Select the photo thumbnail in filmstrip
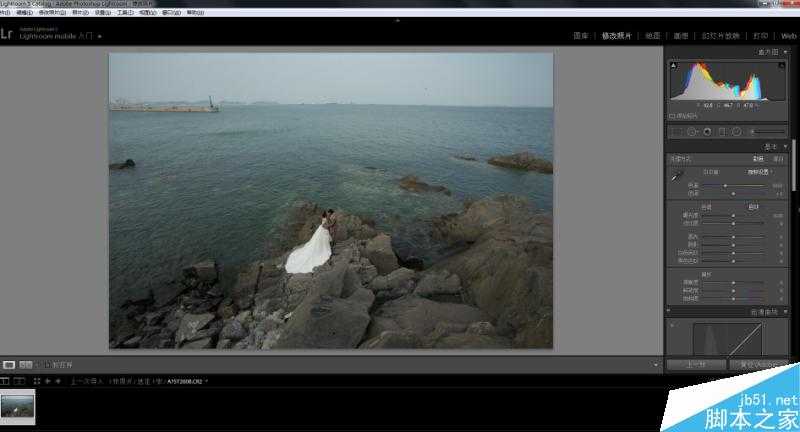 [x=18, y=406]
